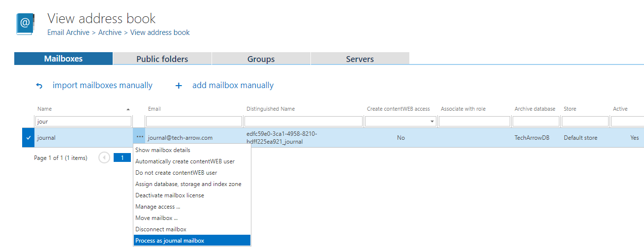
Task: Select Process as journal mailbox
Action: coord(170,241)
